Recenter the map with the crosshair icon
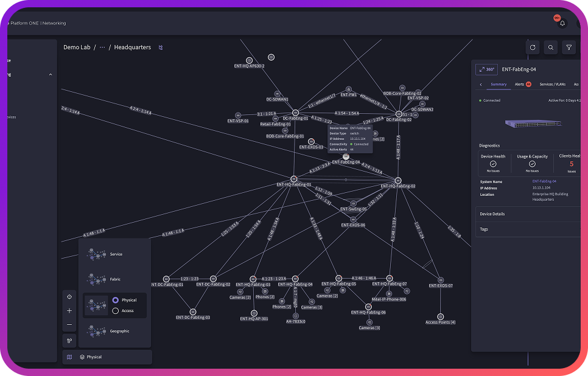The width and height of the screenshot is (588, 376). pyautogui.click(x=69, y=297)
